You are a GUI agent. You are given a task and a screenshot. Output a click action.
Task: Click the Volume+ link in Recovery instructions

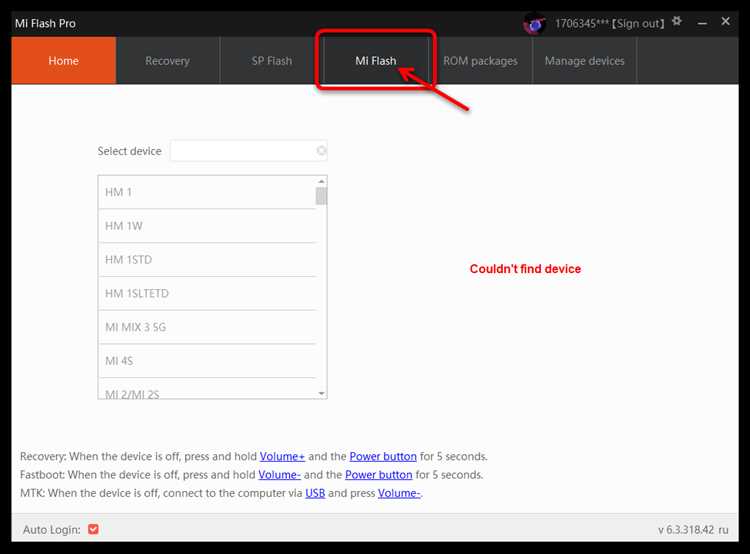[281, 457]
